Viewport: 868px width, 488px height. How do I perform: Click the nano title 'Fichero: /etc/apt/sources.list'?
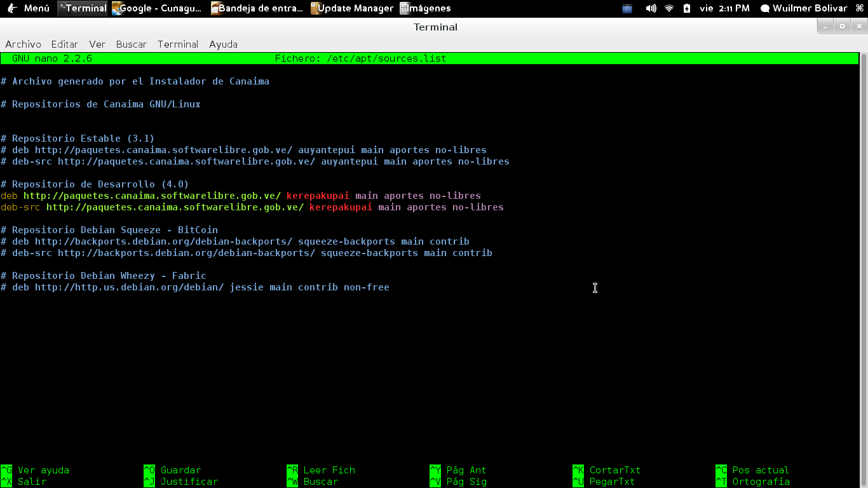click(360, 58)
